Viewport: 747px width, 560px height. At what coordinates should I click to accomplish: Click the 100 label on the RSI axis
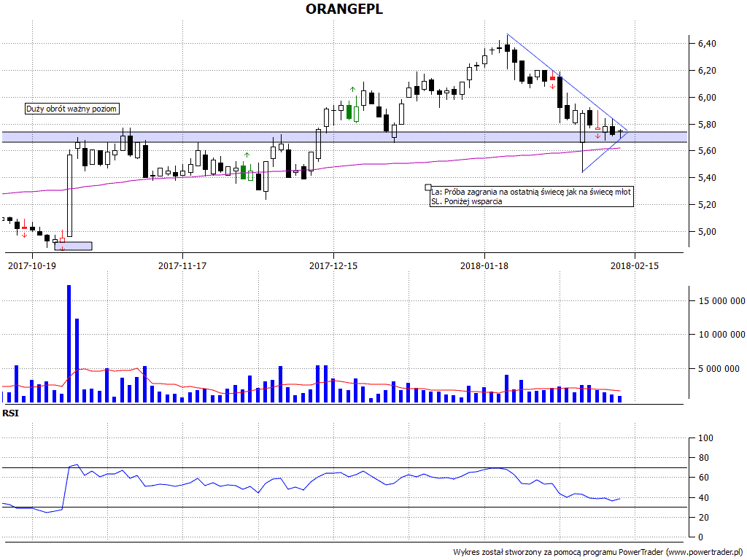pyautogui.click(x=705, y=438)
